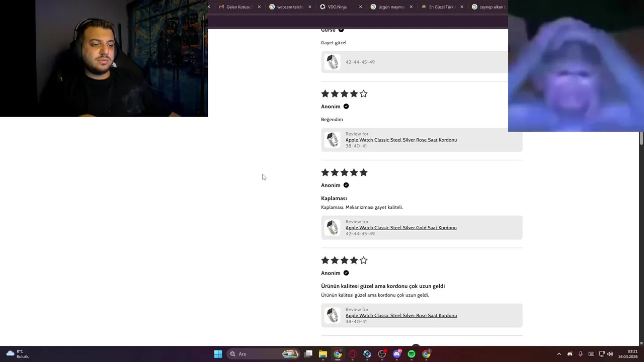Open File Explorer from the taskbar
The width and height of the screenshot is (644, 362).
[323, 354]
